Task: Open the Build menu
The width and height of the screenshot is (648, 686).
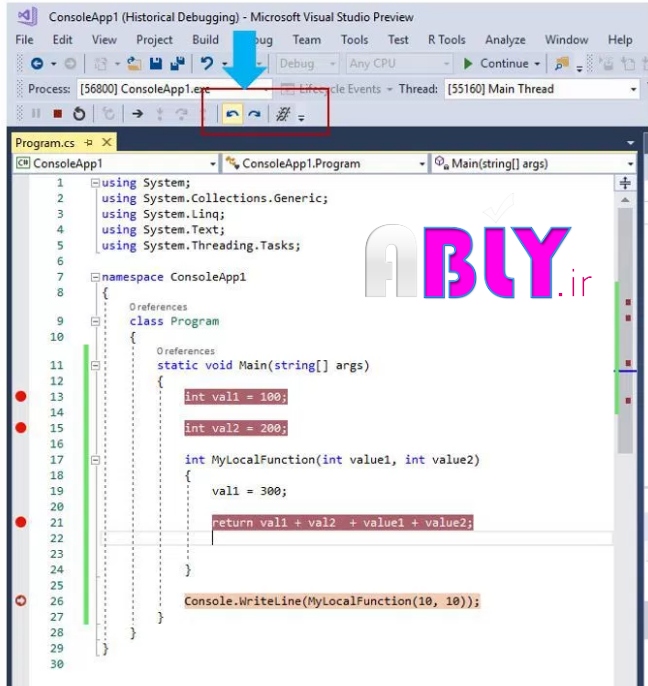Action: [x=205, y=40]
